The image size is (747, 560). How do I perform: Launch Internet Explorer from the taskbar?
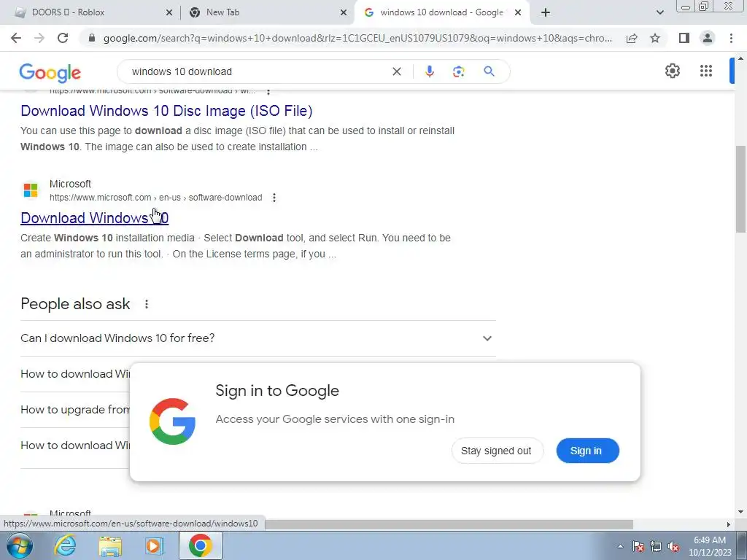pos(65,545)
